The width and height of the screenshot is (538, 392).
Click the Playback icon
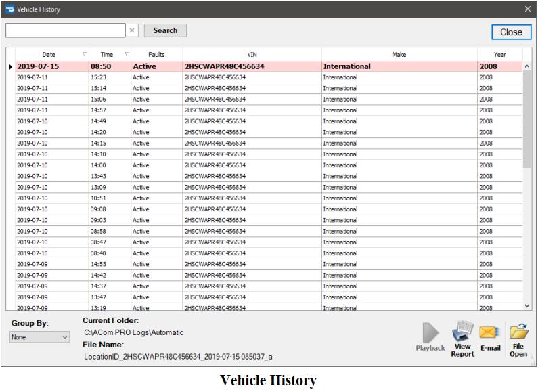pyautogui.click(x=430, y=332)
